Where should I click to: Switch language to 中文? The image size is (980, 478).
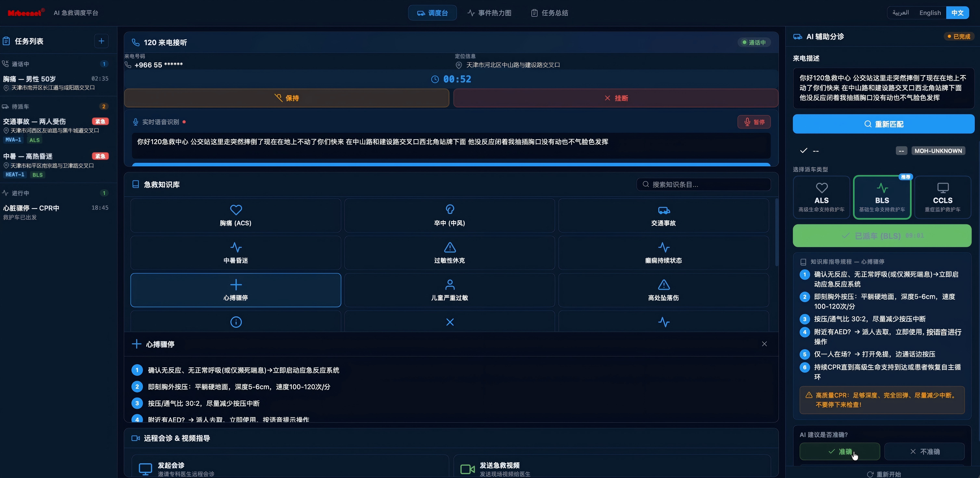957,13
